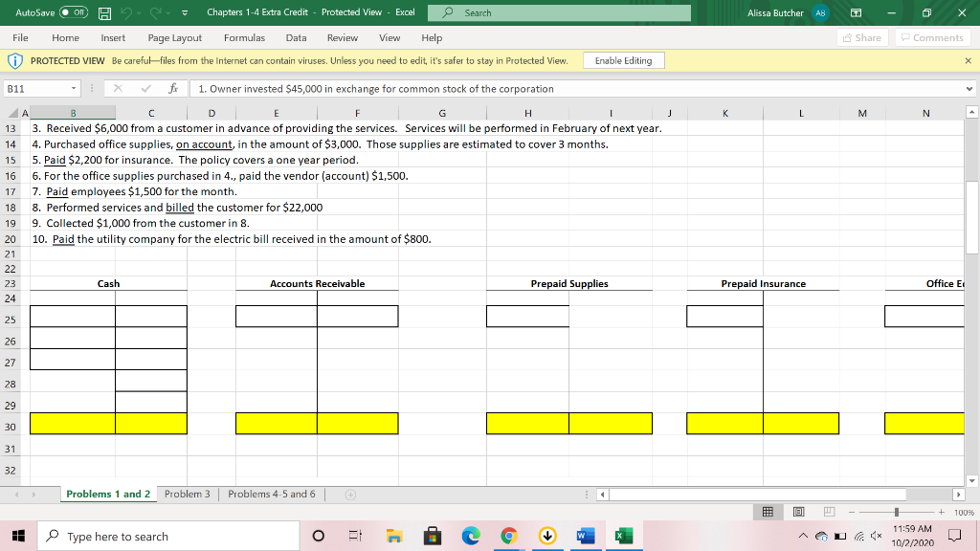980x551 pixels.
Task: Expand the formula bar
Action: click(x=970, y=89)
